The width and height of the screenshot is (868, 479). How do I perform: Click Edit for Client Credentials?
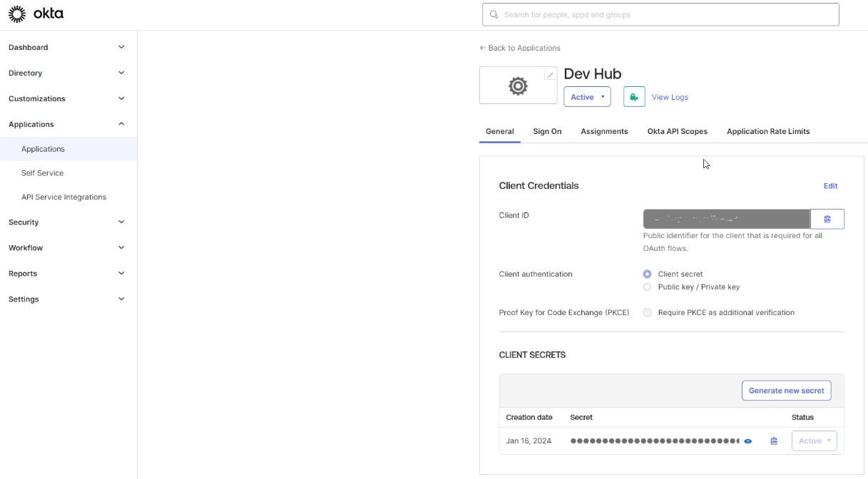(830, 185)
